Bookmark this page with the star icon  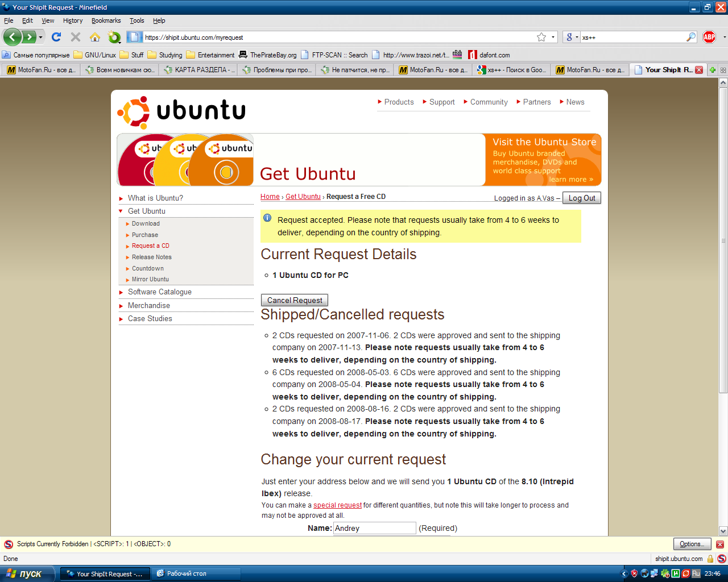pyautogui.click(x=541, y=37)
